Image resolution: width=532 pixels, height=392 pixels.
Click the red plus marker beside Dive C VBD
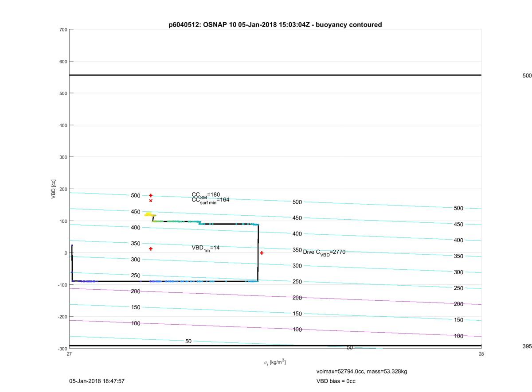(x=262, y=253)
